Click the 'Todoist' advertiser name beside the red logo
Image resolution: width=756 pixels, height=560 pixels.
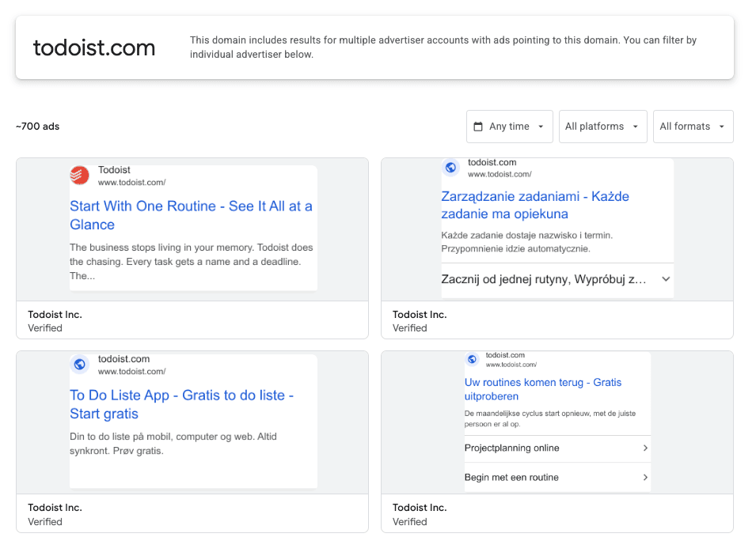pyautogui.click(x=114, y=170)
